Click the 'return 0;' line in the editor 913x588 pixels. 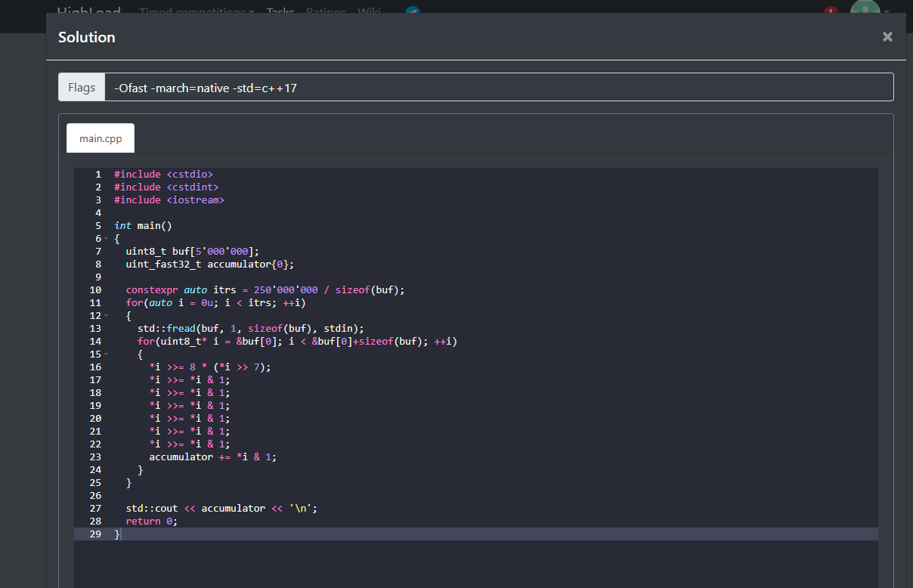pyautogui.click(x=152, y=521)
